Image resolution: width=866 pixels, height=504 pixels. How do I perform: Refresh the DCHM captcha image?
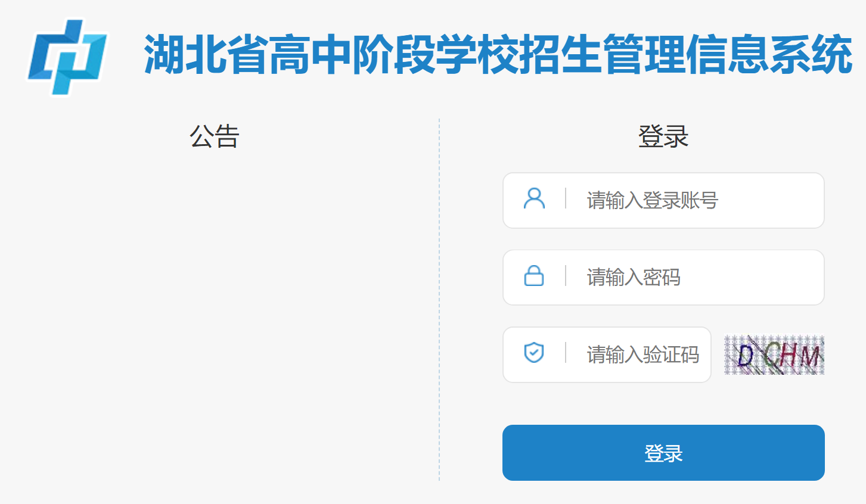coord(774,355)
